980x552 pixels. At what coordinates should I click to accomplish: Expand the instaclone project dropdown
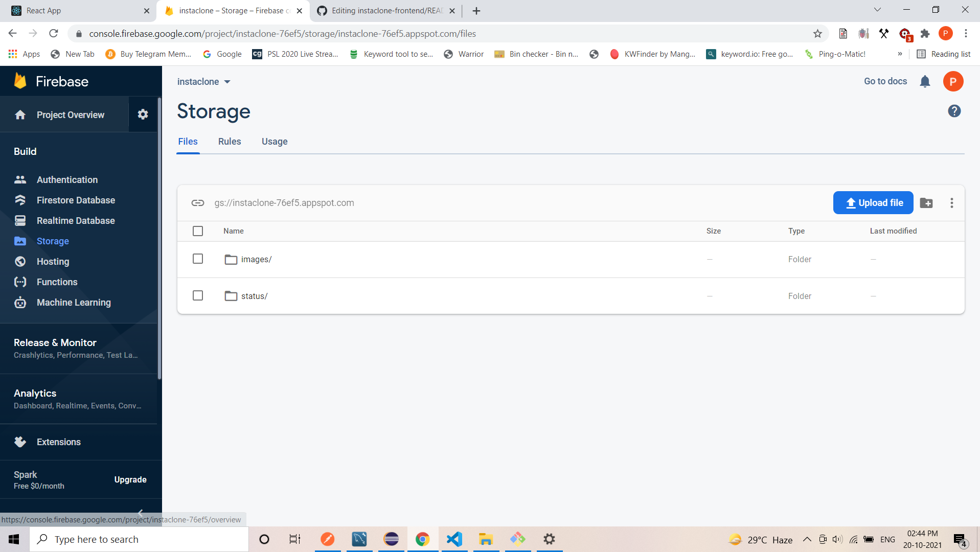coord(204,82)
